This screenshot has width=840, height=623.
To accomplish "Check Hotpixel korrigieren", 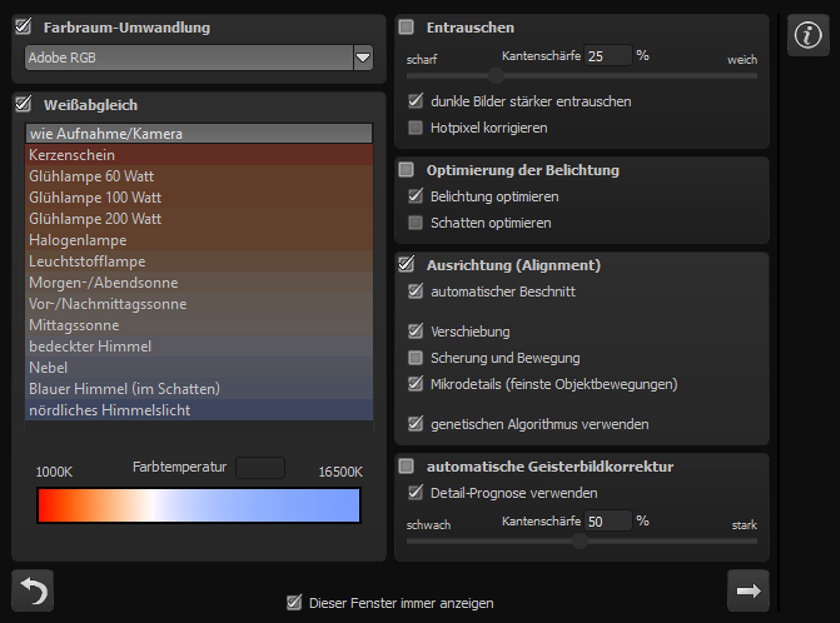I will tap(415, 128).
